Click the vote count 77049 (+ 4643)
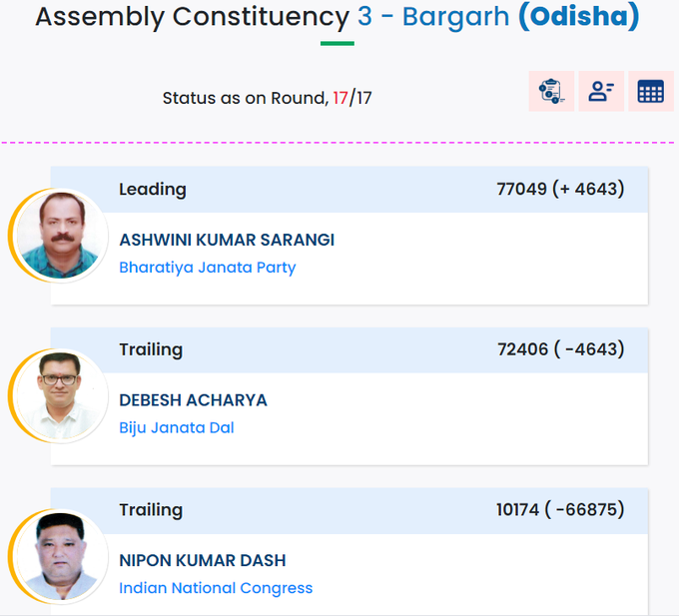Image resolution: width=679 pixels, height=616 pixels. coord(560,189)
